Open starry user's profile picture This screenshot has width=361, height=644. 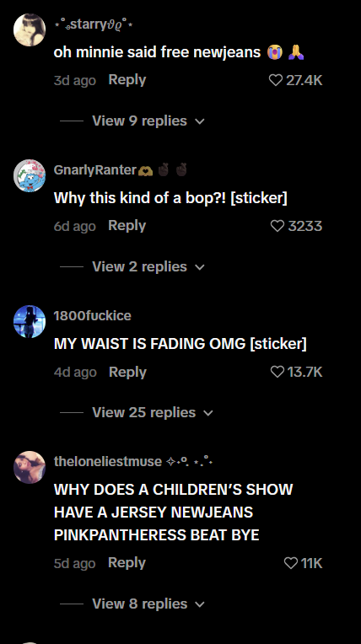point(30,30)
